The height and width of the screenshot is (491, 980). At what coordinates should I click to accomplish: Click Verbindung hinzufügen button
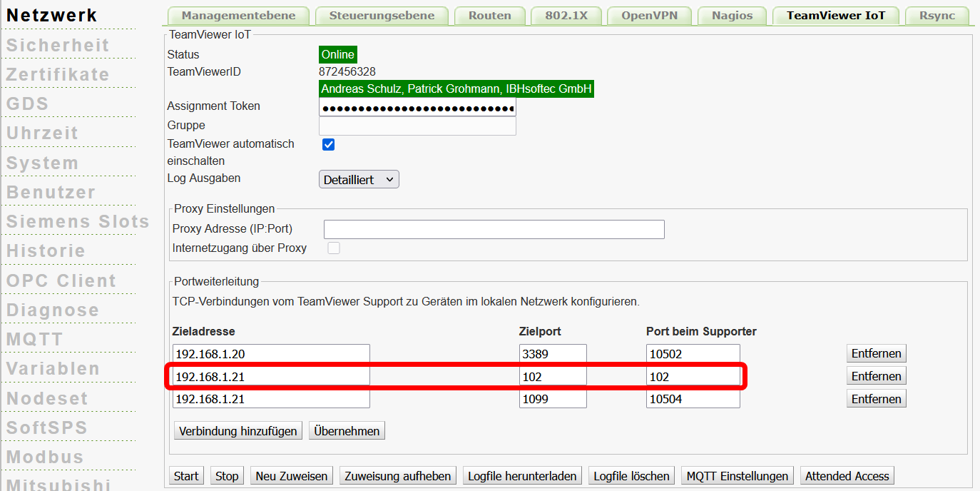pos(238,431)
